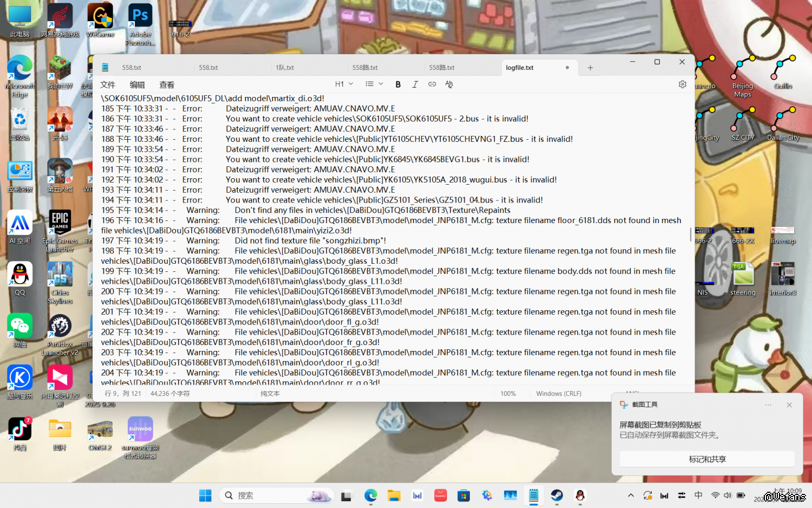
Task: Insert a link using the chain icon
Action: [x=432, y=84]
